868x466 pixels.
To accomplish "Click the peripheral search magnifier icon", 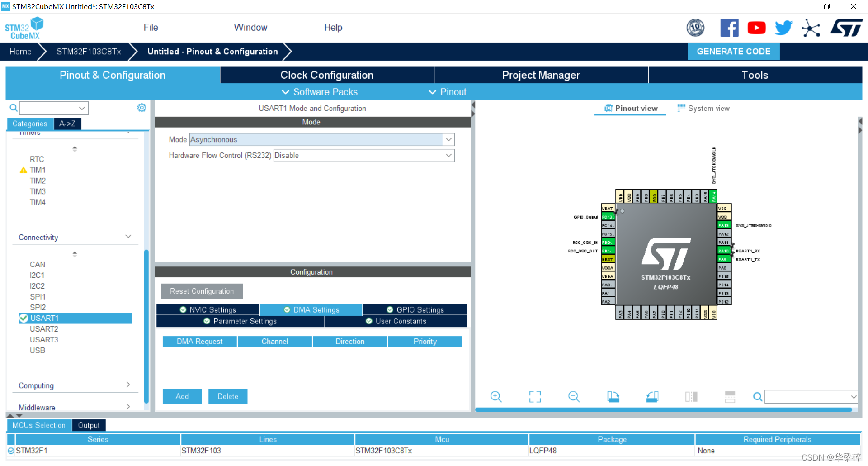I will pyautogui.click(x=14, y=108).
